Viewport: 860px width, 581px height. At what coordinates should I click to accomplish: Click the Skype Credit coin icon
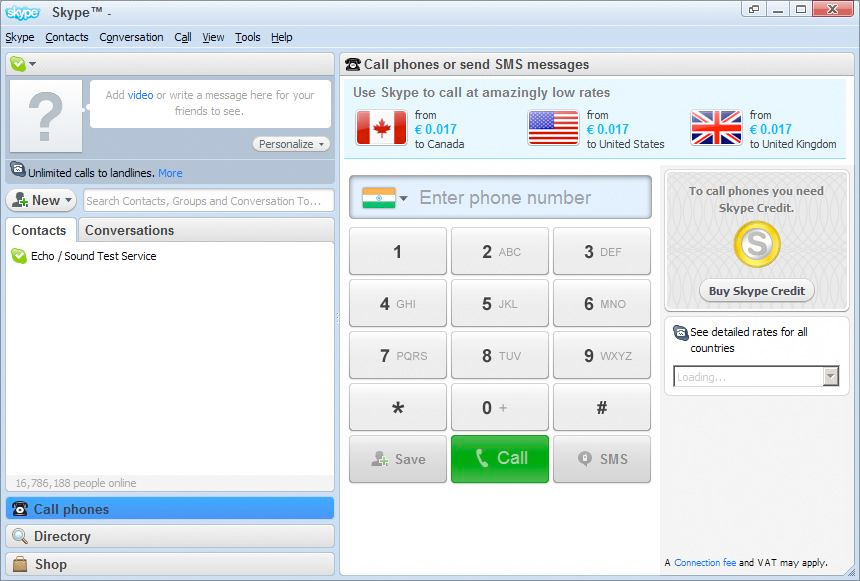point(757,244)
